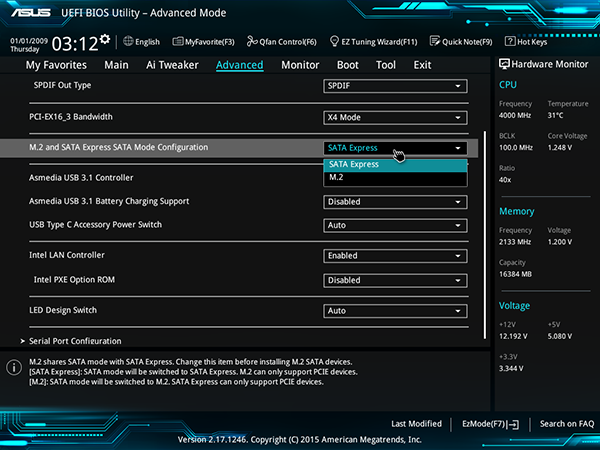Open the USB 3.1 Battery Charging Support dropdown

pos(395,202)
